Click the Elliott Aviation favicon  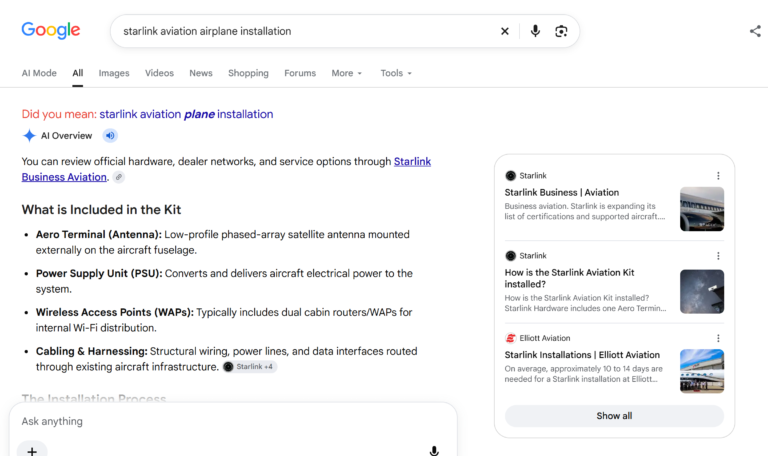pos(510,338)
